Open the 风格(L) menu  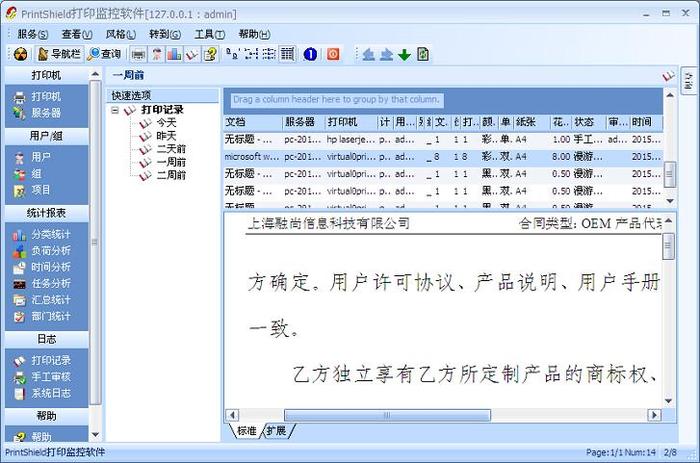pyautogui.click(x=121, y=34)
